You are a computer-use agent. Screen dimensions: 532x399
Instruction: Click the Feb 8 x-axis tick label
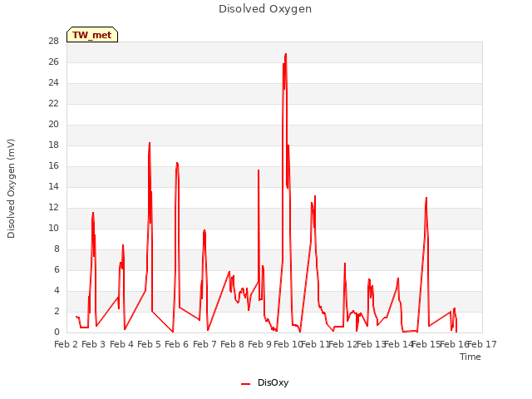pos(232,344)
